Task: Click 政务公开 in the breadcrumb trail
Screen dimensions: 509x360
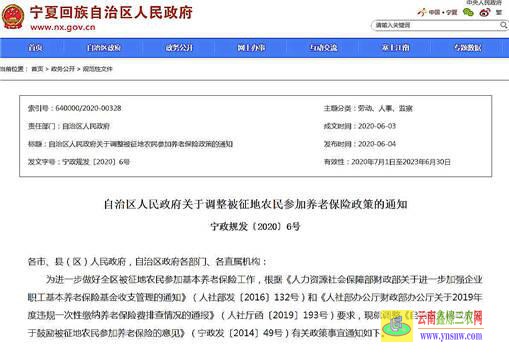Action: 63,69
